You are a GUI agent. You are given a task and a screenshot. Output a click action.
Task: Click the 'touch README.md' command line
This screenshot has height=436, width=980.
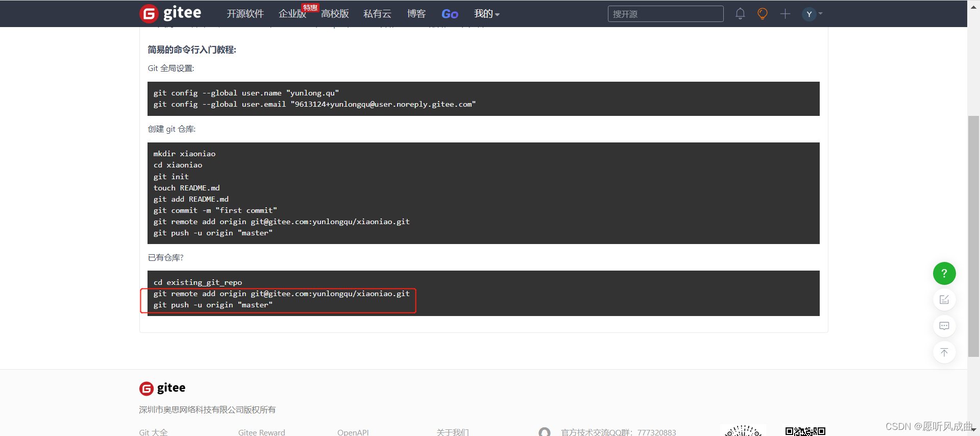coord(186,188)
